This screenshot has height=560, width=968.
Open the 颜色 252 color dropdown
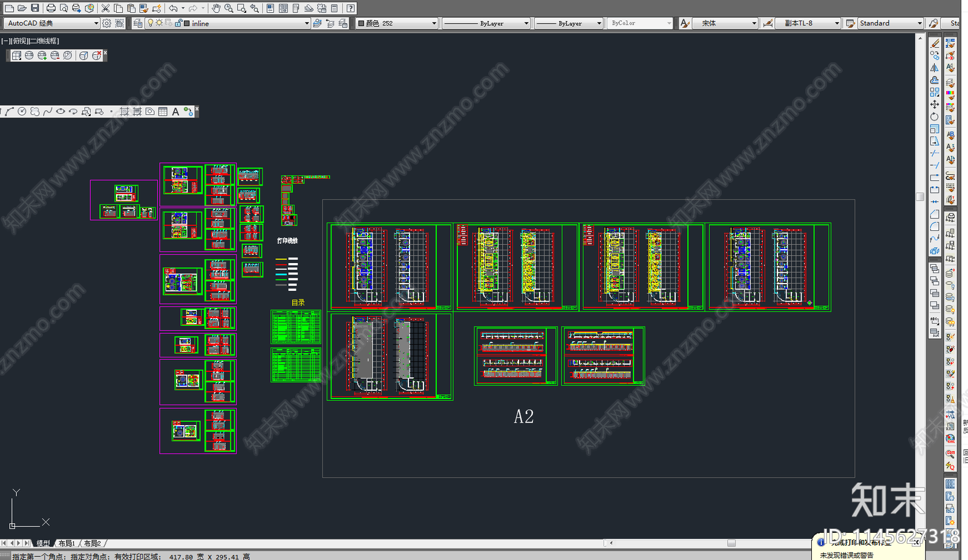click(x=434, y=24)
